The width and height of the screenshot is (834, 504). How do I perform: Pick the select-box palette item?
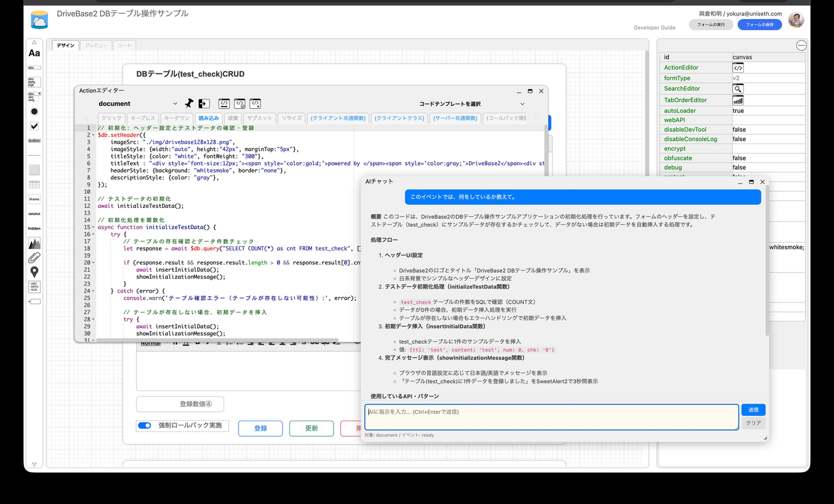click(34, 96)
